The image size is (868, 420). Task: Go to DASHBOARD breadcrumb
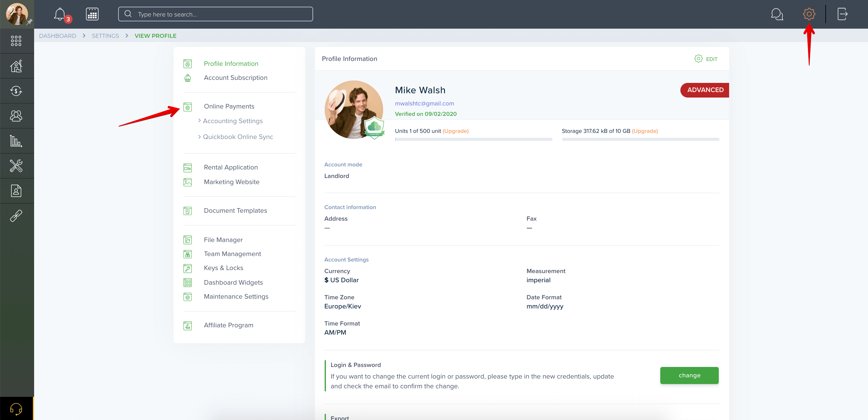58,36
